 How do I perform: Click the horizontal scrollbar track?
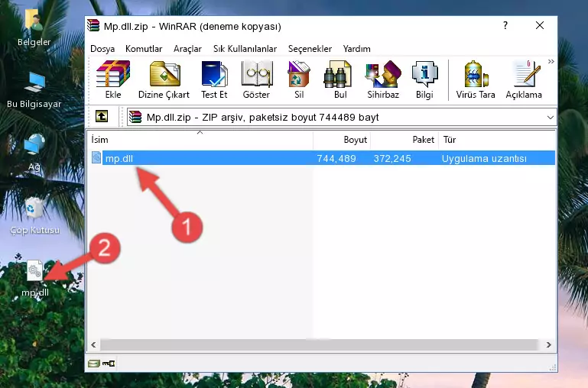(x=320, y=344)
